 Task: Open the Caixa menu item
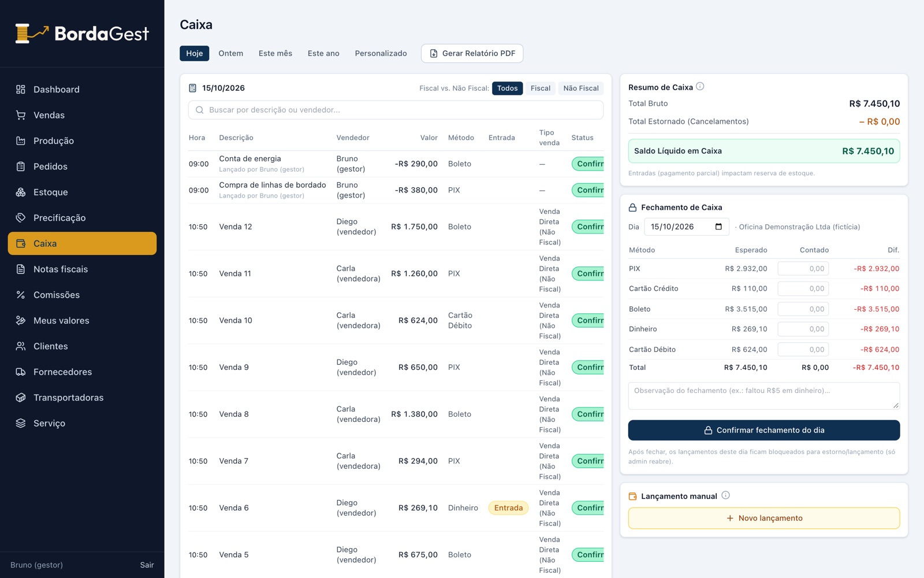click(82, 243)
